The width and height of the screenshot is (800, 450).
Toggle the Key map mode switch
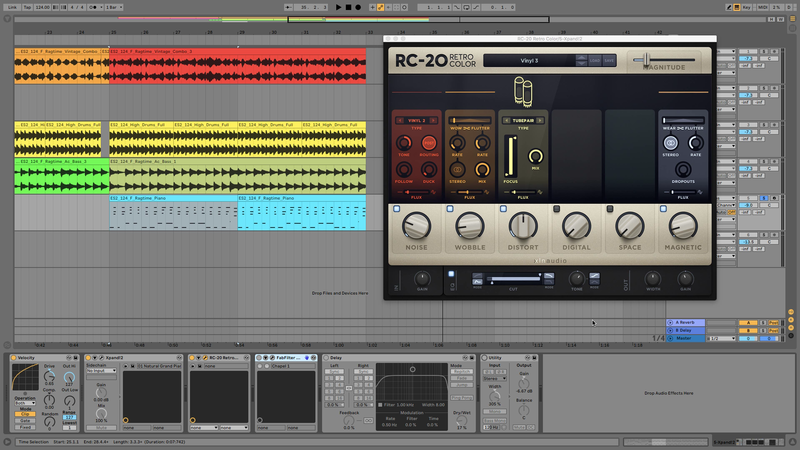pos(747,7)
